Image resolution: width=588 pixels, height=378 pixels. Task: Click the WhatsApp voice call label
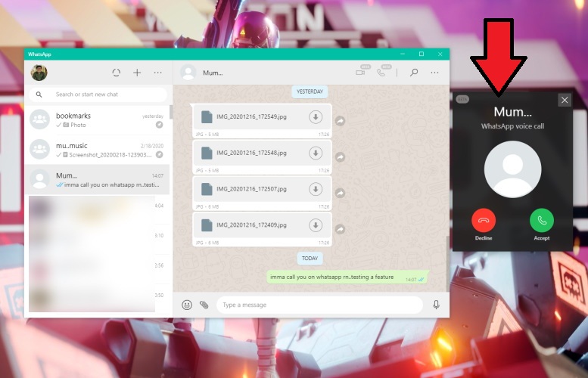512,126
